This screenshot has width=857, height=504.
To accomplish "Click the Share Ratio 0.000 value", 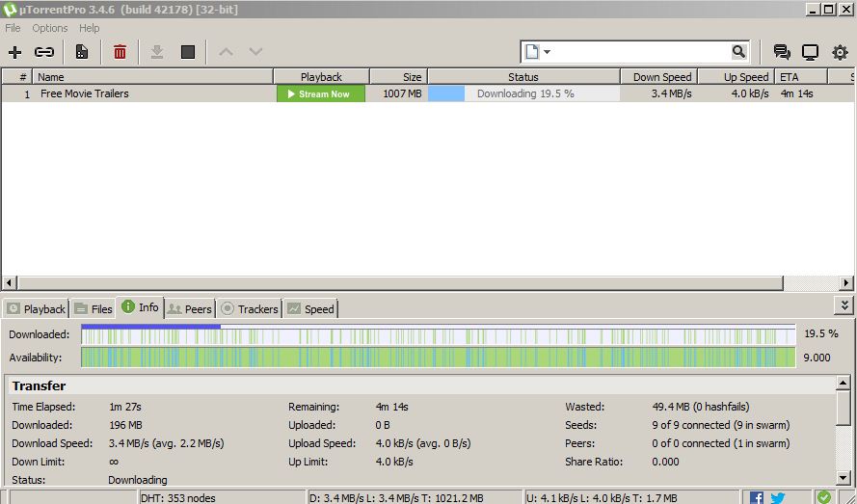I will click(665, 462).
